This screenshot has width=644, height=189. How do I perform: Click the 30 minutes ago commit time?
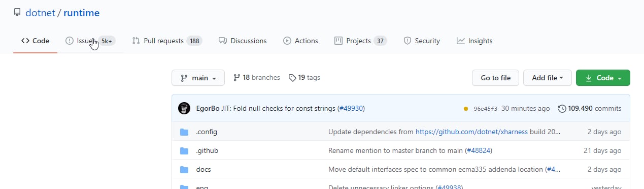pyautogui.click(x=525, y=108)
